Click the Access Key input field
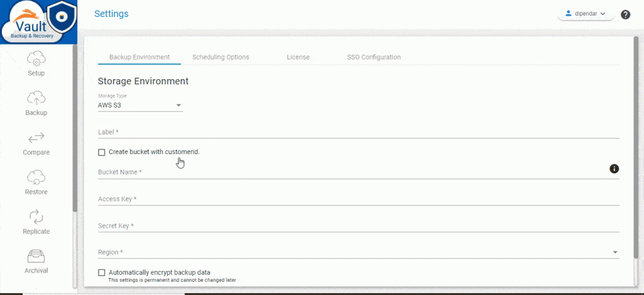This screenshot has width=644, height=295. click(358, 199)
